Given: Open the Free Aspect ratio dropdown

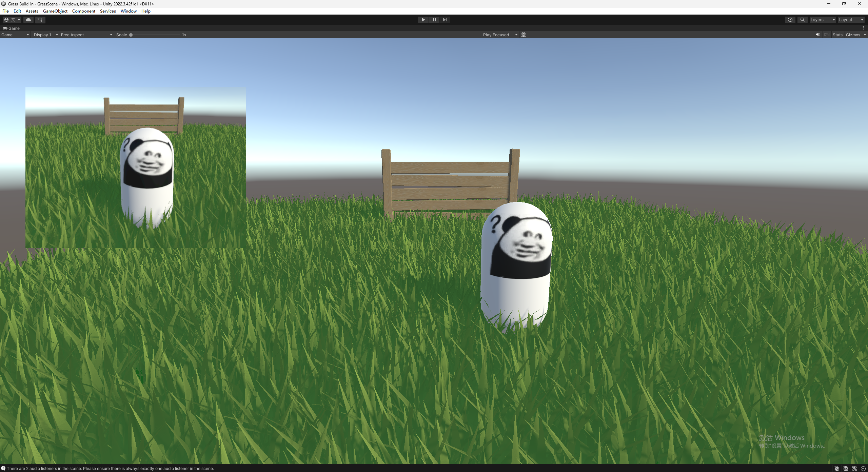Looking at the screenshot, I should (x=86, y=35).
